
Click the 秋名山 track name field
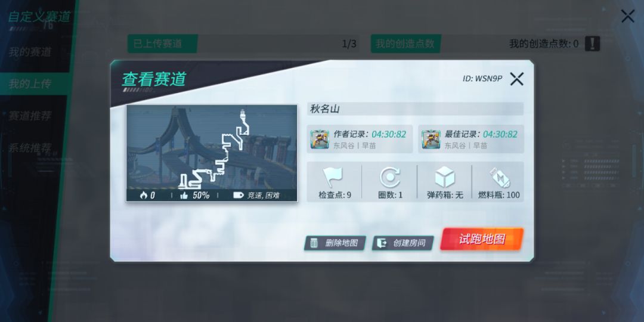(x=415, y=109)
